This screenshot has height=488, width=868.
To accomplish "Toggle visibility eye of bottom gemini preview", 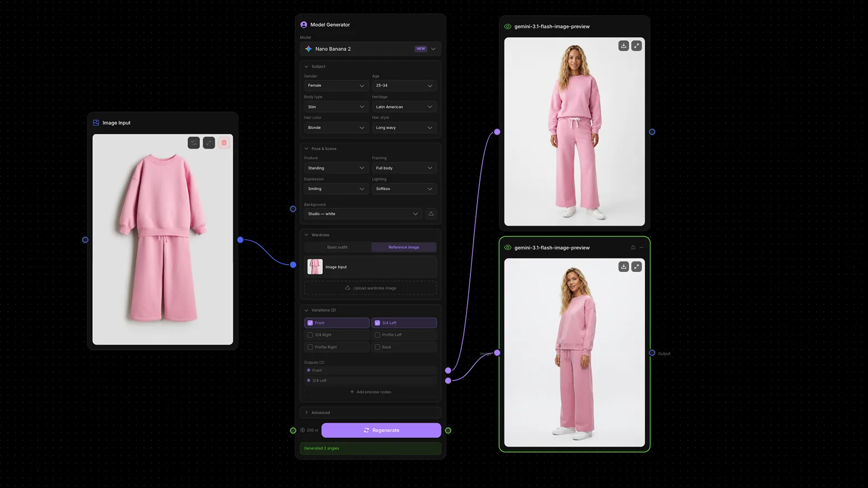I will [x=508, y=247].
